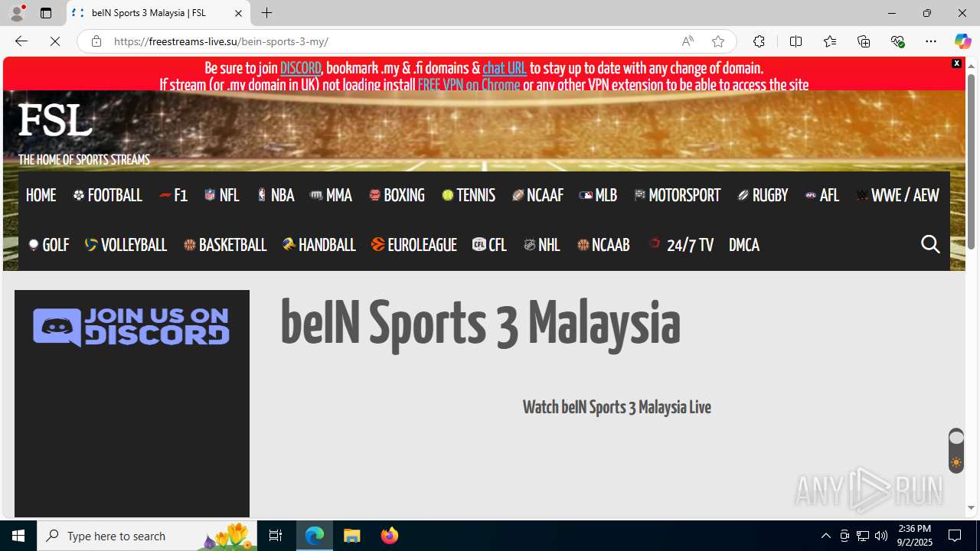Open the DMCA page link
The height and width of the screenshot is (551, 980).
pos(744,245)
